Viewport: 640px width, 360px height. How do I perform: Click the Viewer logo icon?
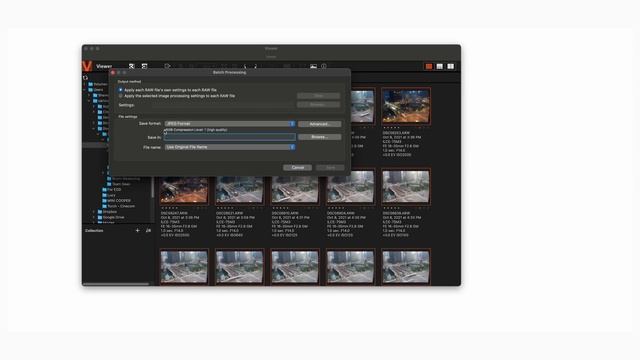click(87, 66)
